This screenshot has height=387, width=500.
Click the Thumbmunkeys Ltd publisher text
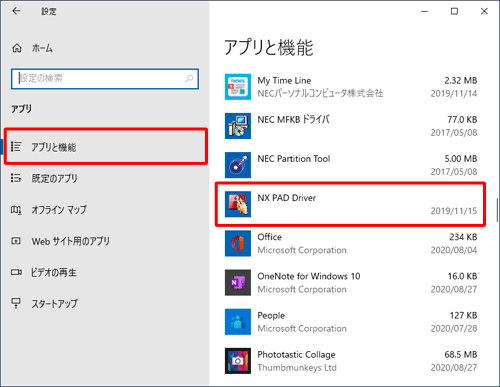297,368
